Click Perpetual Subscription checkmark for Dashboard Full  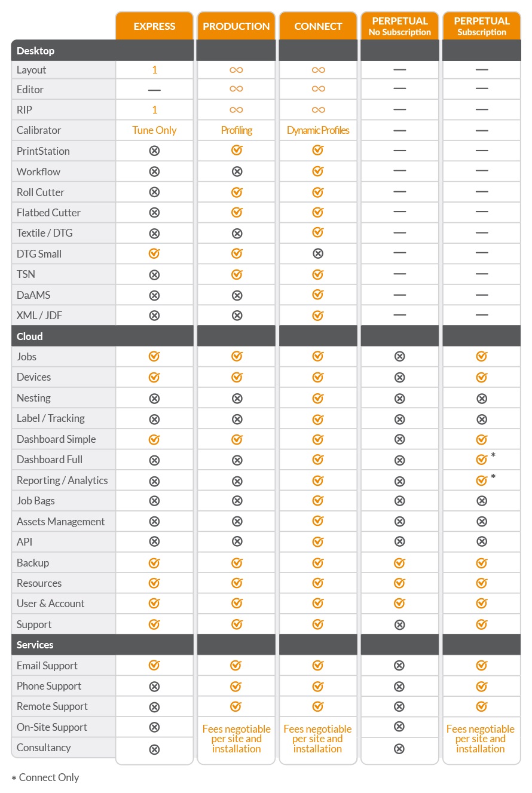pos(481,460)
